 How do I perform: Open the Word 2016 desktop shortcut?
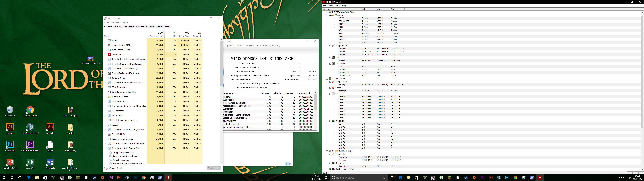[50, 162]
